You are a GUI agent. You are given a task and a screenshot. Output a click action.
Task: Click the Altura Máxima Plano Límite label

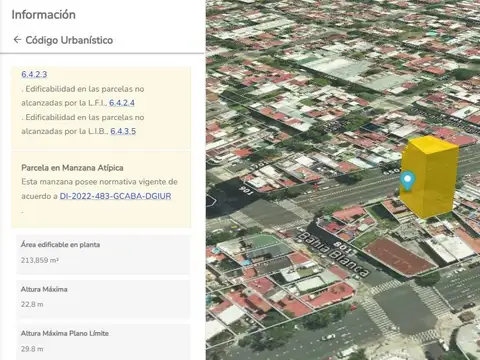(x=65, y=333)
